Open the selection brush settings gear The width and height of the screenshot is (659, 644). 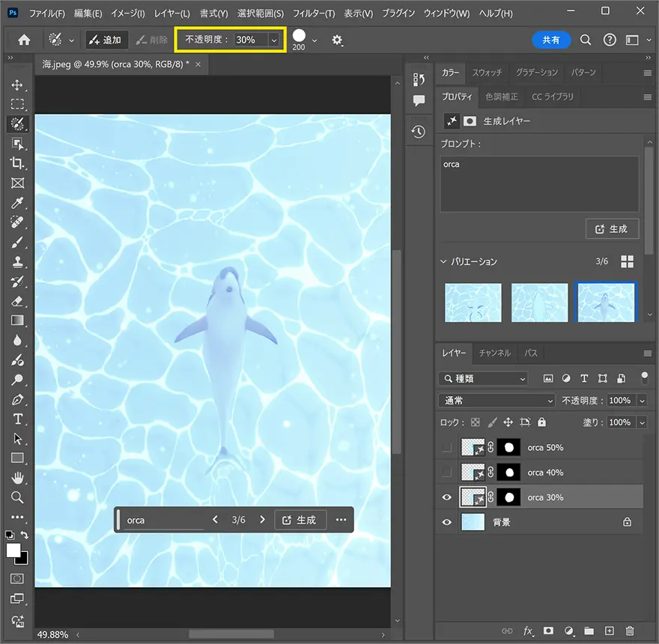point(337,40)
